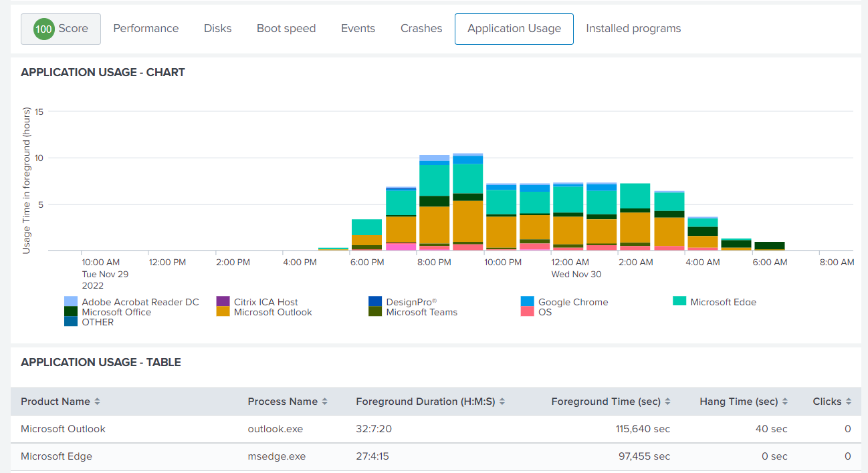Sort table by Product Name column
The width and height of the screenshot is (868, 473).
point(60,402)
